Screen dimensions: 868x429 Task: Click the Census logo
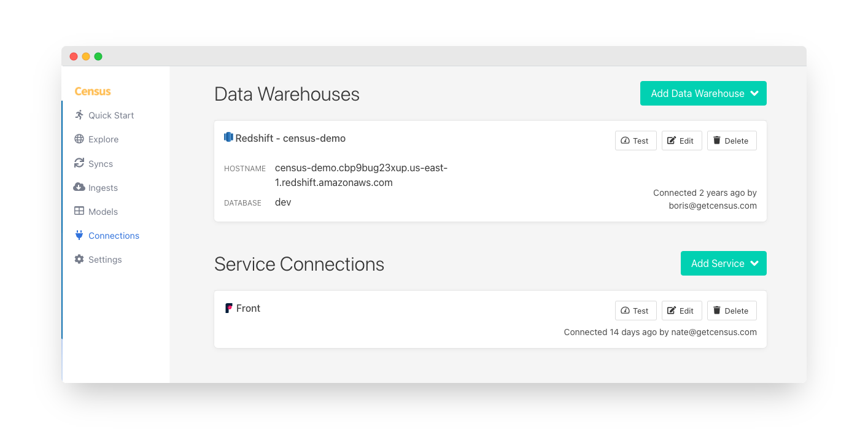click(x=93, y=91)
